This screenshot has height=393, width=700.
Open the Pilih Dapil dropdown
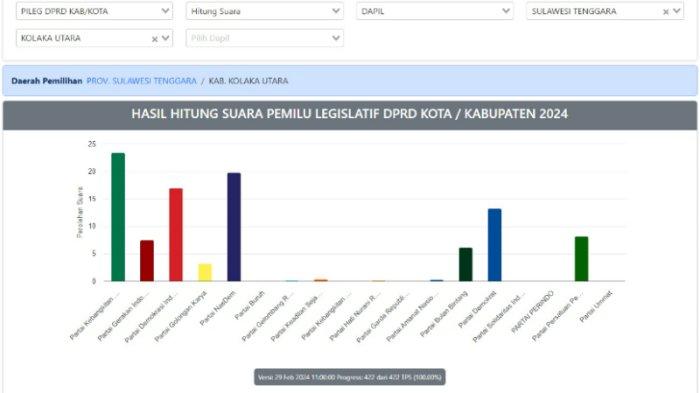coord(265,38)
